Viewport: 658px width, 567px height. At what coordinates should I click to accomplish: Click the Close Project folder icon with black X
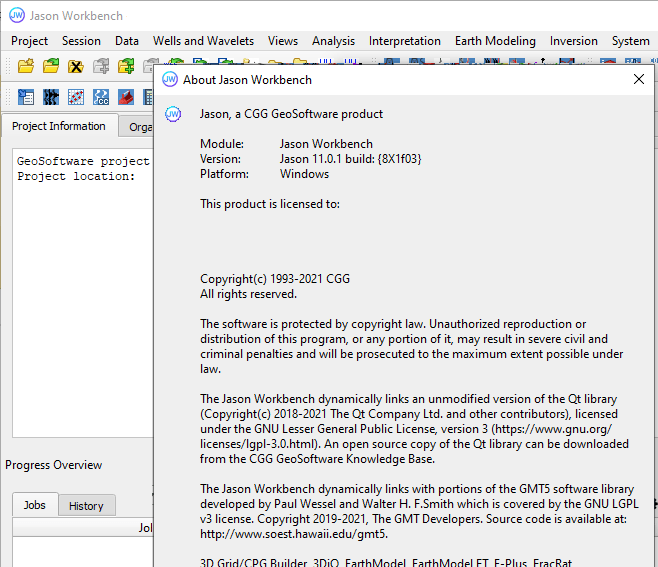76,66
